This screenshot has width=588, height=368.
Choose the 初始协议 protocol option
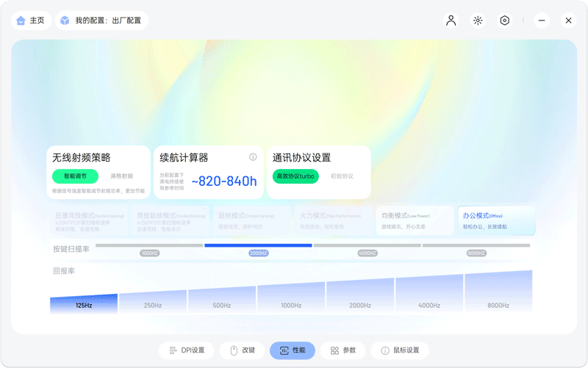click(x=342, y=176)
